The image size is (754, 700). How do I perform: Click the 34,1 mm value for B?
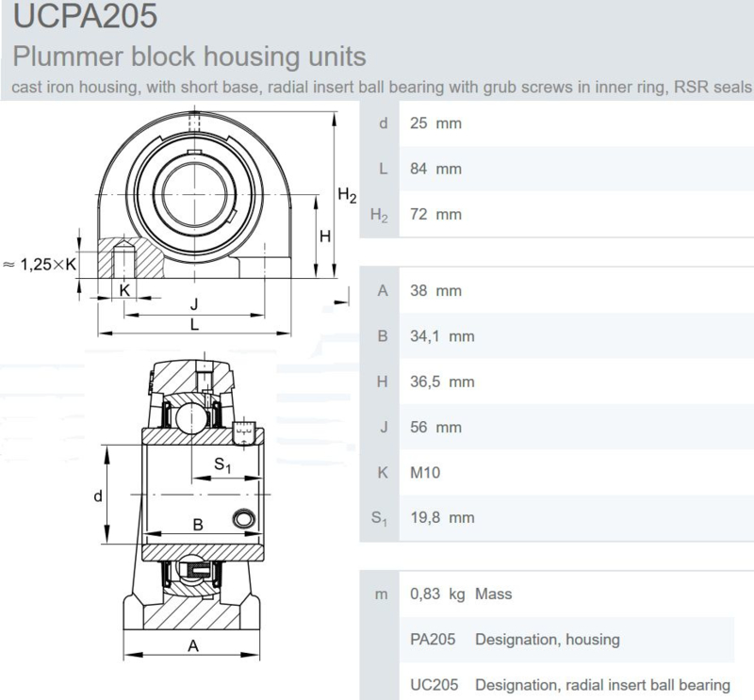(442, 335)
